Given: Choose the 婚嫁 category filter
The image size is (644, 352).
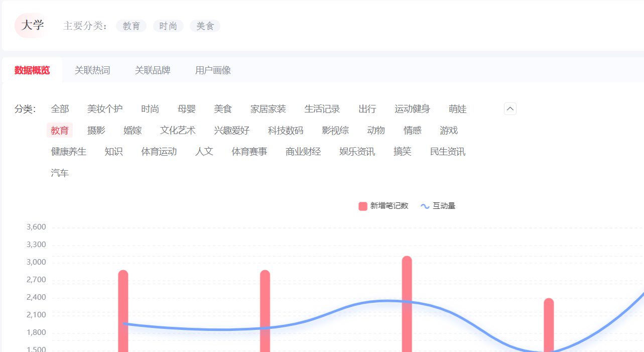Looking at the screenshot, I should (133, 131).
